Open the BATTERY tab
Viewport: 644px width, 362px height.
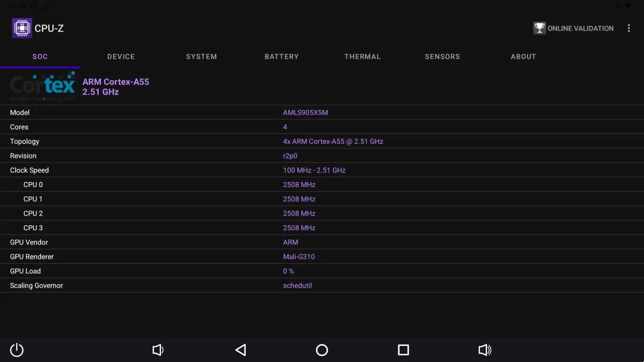tap(281, 56)
